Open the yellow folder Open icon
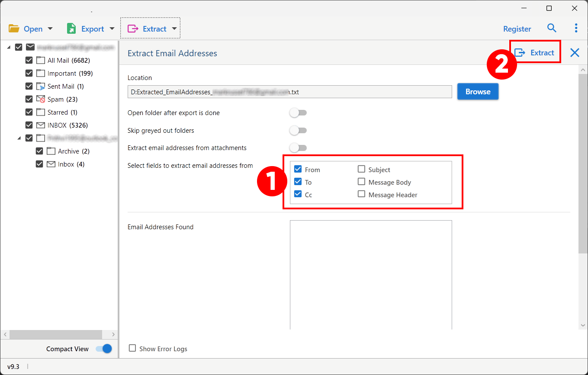588x375 pixels. [14, 29]
